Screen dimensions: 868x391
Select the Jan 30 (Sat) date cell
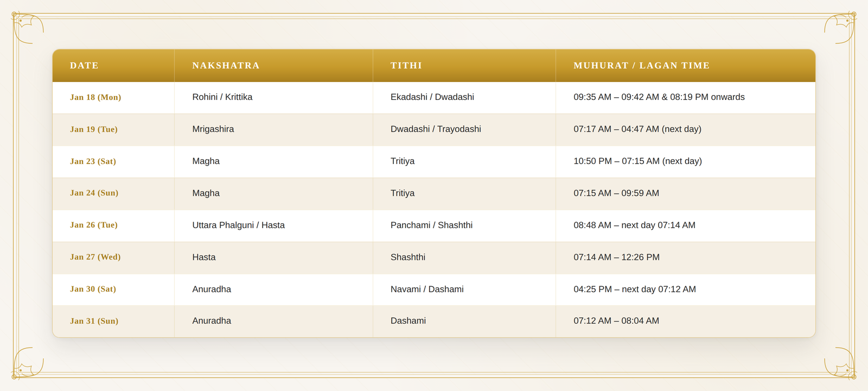(113, 289)
